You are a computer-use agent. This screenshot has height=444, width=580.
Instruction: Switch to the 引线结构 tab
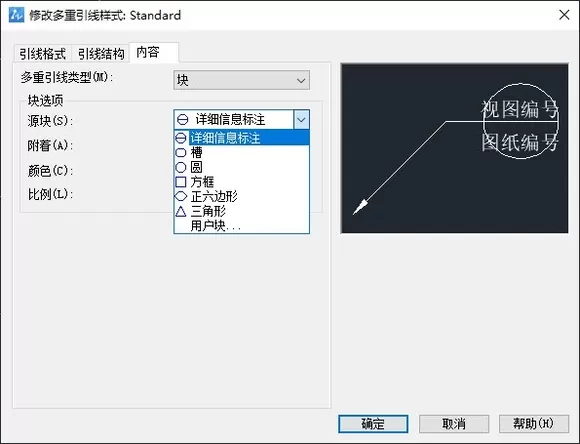click(101, 54)
